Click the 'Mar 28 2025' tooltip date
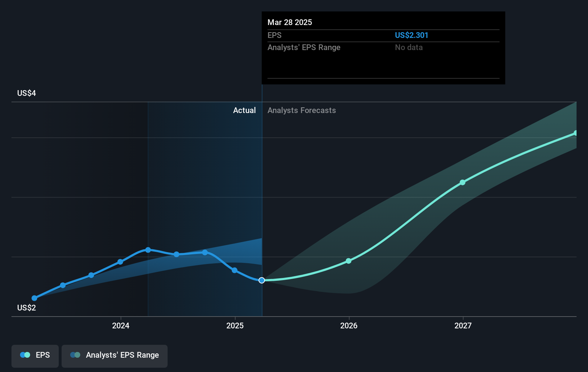The height and width of the screenshot is (372, 588). click(x=290, y=22)
